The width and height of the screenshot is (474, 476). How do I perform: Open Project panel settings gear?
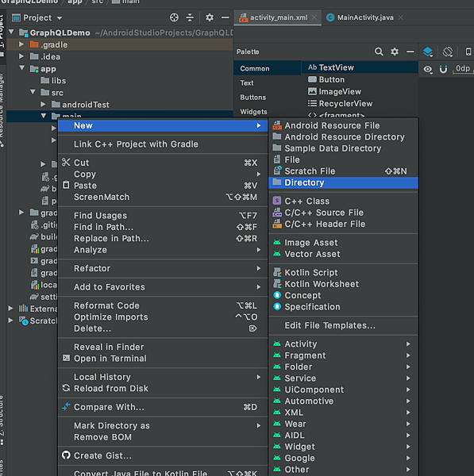pyautogui.click(x=210, y=17)
